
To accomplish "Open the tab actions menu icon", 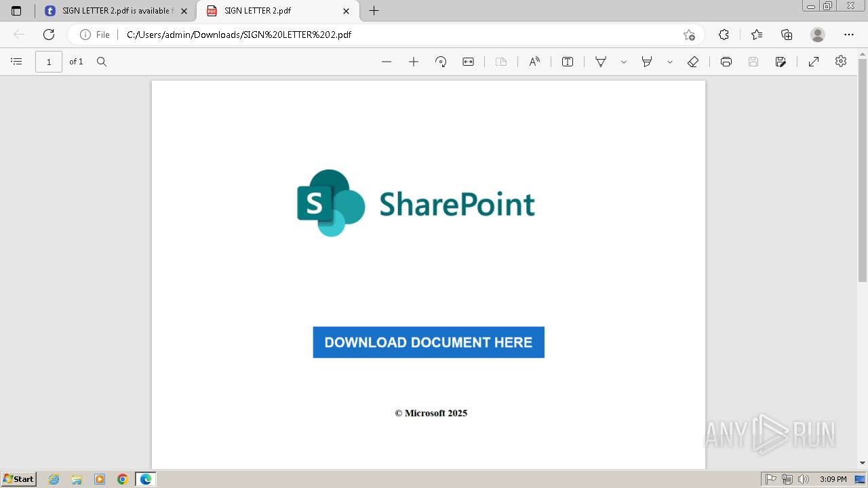I will pyautogui.click(x=16, y=11).
